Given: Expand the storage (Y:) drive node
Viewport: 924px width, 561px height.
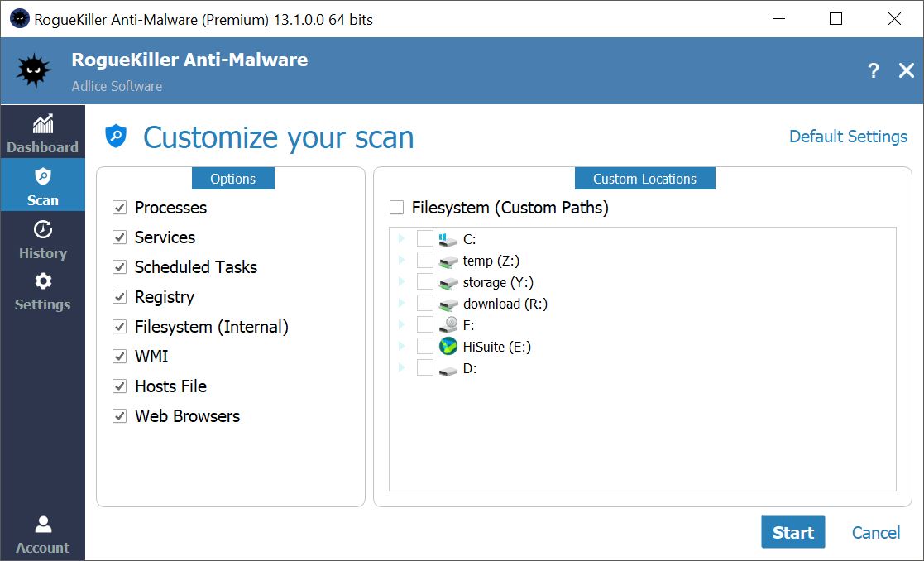Looking at the screenshot, I should point(402,282).
